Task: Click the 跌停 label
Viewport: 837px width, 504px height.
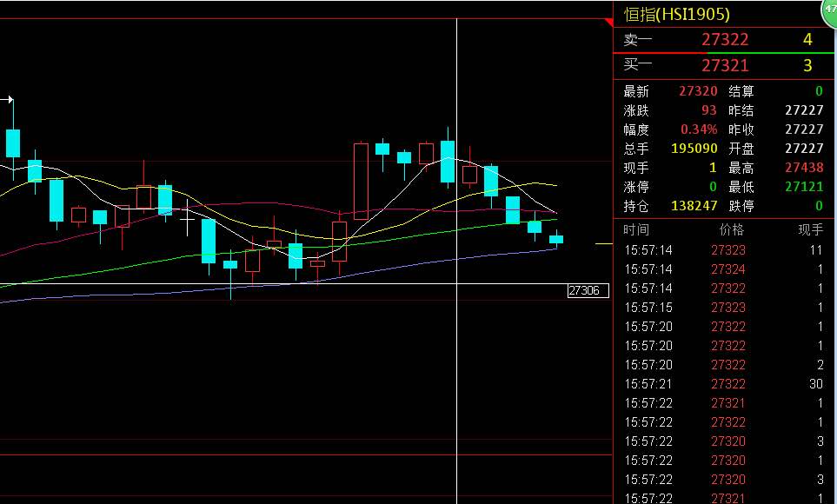Action: (x=741, y=206)
